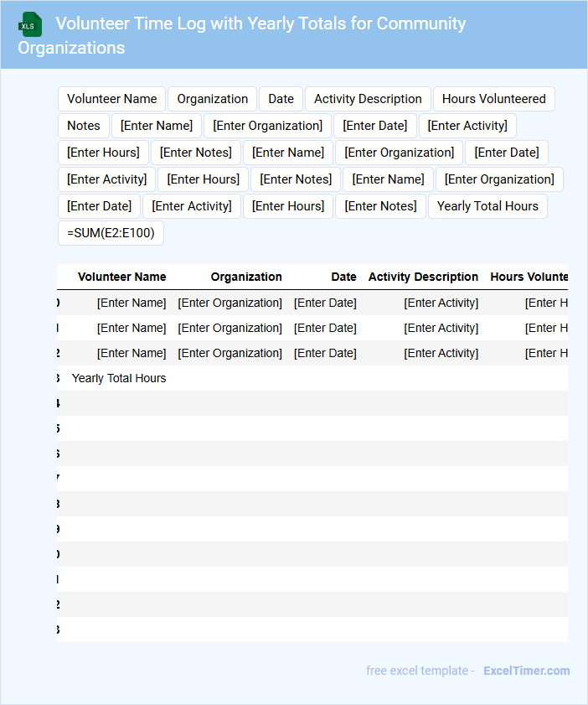Click third row [Enter Date] table cell
Image resolution: width=588 pixels, height=705 pixels.
[x=325, y=353]
